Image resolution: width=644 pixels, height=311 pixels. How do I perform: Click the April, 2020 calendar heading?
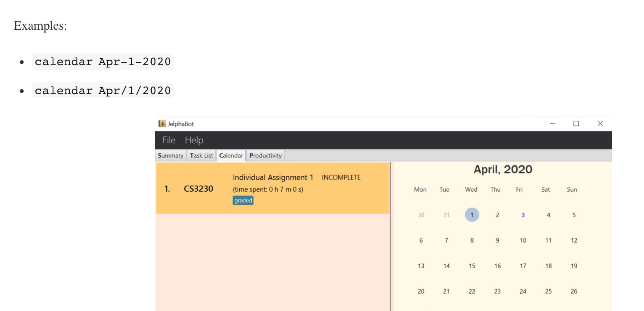click(503, 170)
